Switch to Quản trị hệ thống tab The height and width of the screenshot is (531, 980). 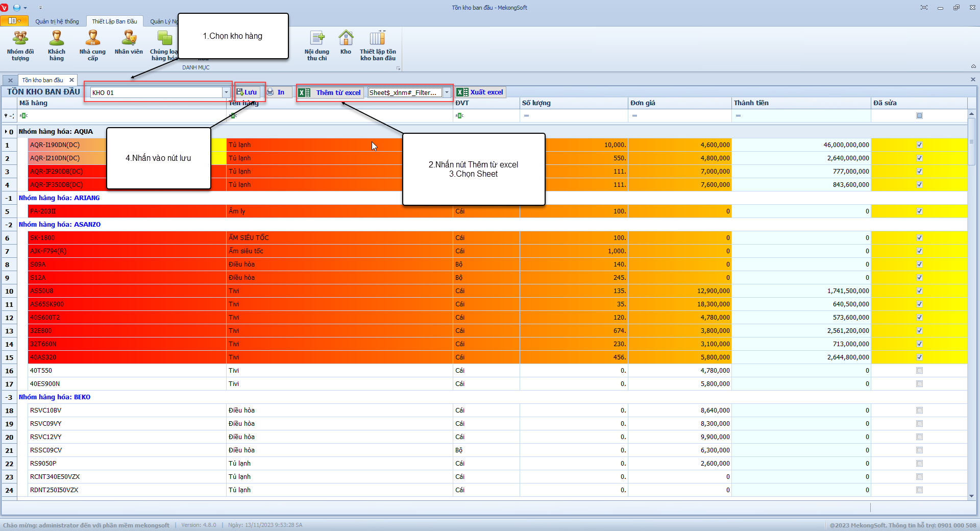57,21
